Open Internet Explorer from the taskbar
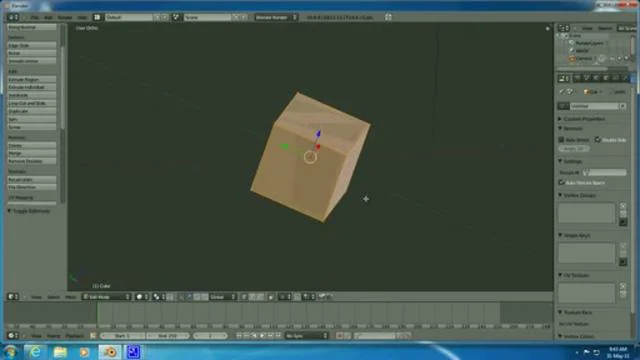This screenshot has height=360, width=640. tap(35, 352)
